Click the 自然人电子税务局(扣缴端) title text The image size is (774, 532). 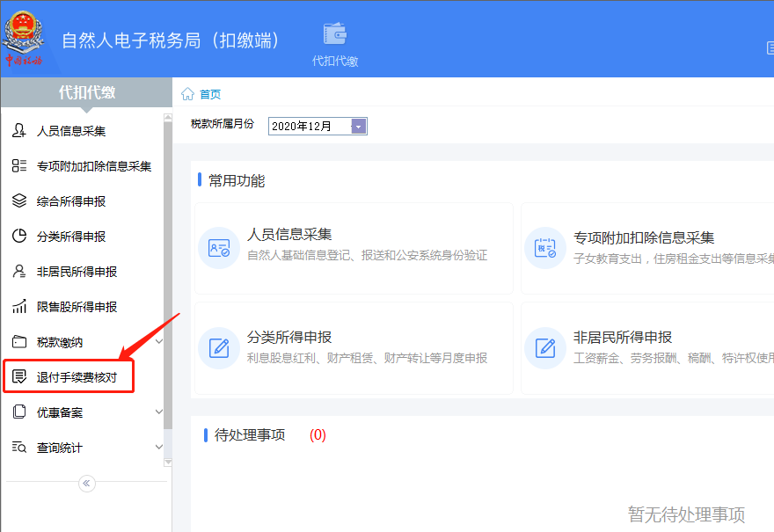pos(171,40)
